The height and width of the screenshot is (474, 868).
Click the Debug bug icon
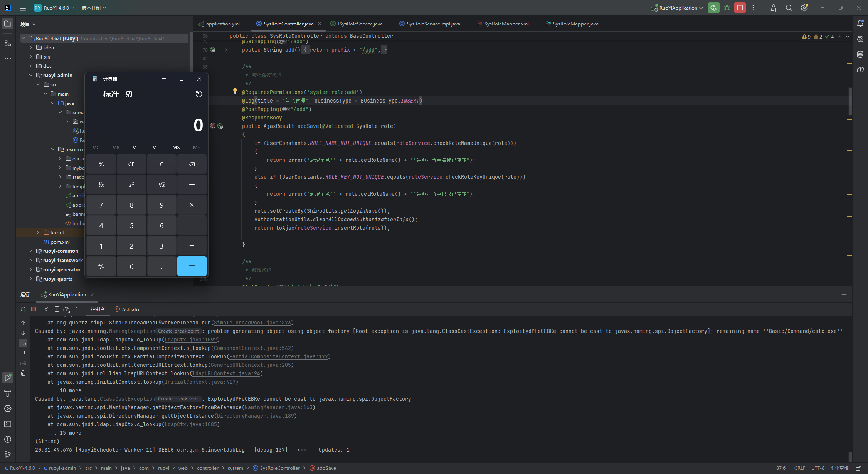(x=727, y=8)
